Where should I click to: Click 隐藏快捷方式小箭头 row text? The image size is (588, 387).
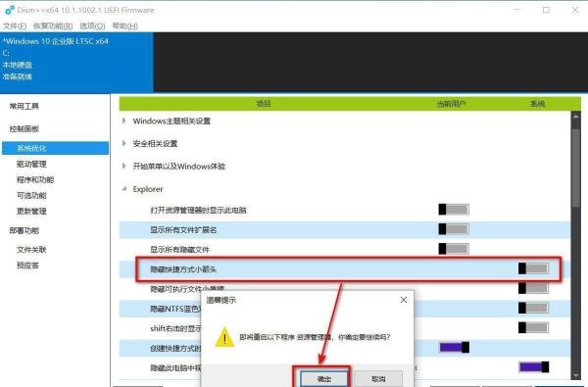click(x=183, y=269)
